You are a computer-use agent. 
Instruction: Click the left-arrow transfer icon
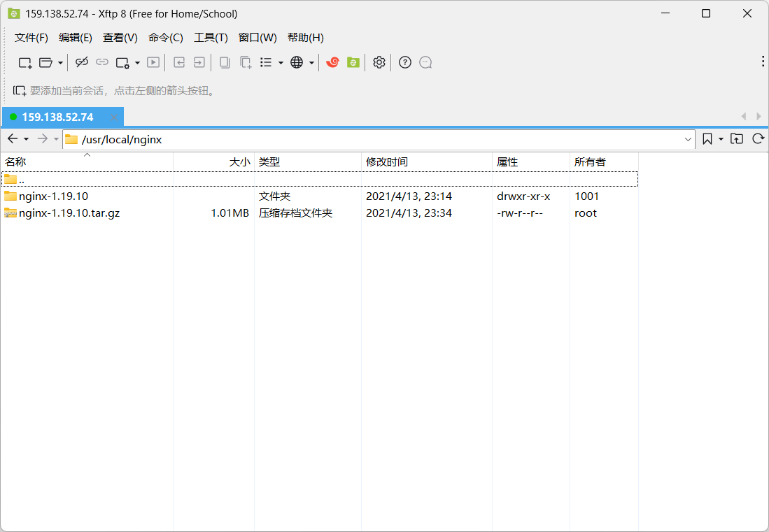(179, 62)
